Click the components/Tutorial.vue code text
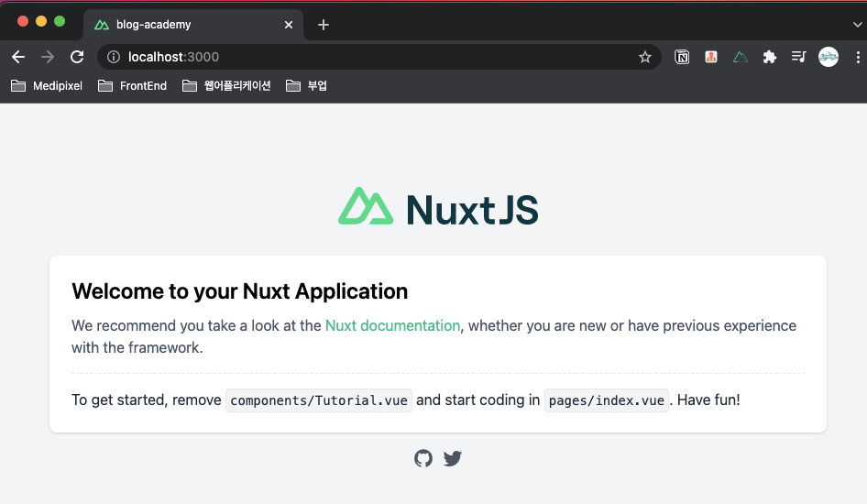867x504 pixels. click(x=319, y=400)
